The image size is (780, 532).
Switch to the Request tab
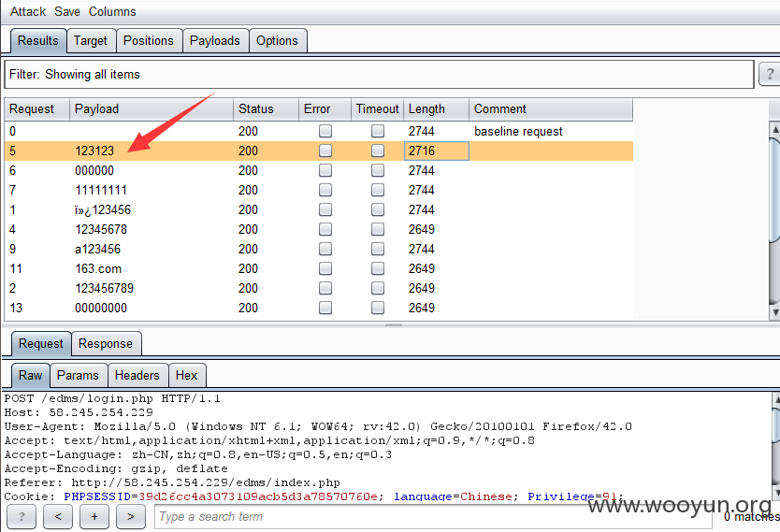(x=41, y=343)
